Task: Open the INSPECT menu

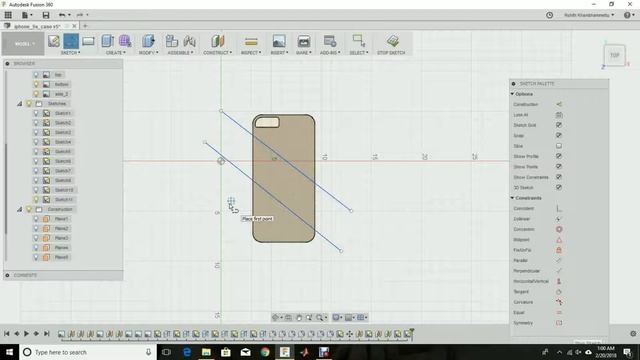Action: click(x=251, y=53)
